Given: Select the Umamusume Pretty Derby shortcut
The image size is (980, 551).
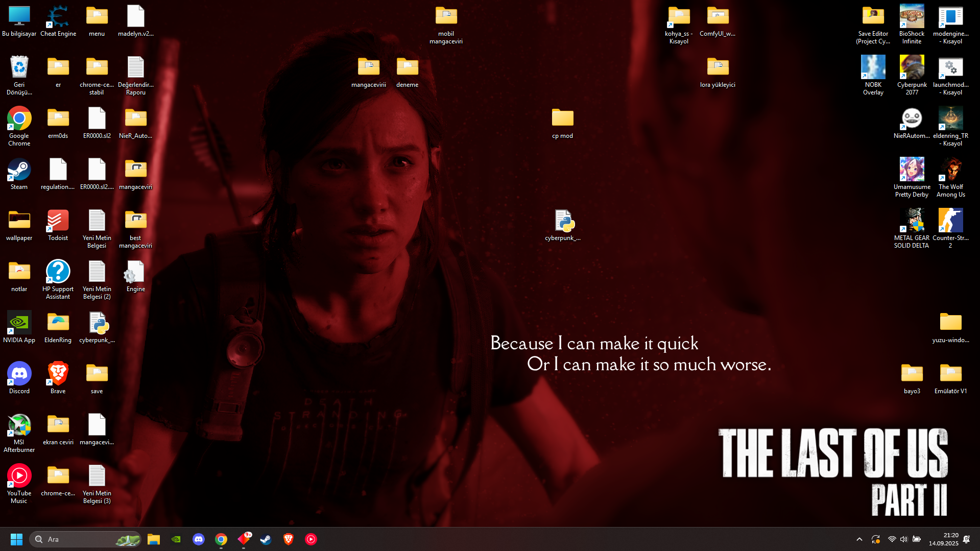Looking at the screenshot, I should 912,178.
